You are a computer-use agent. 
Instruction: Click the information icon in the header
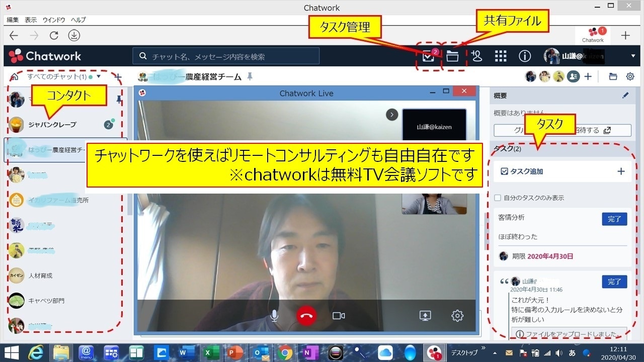coord(525,56)
